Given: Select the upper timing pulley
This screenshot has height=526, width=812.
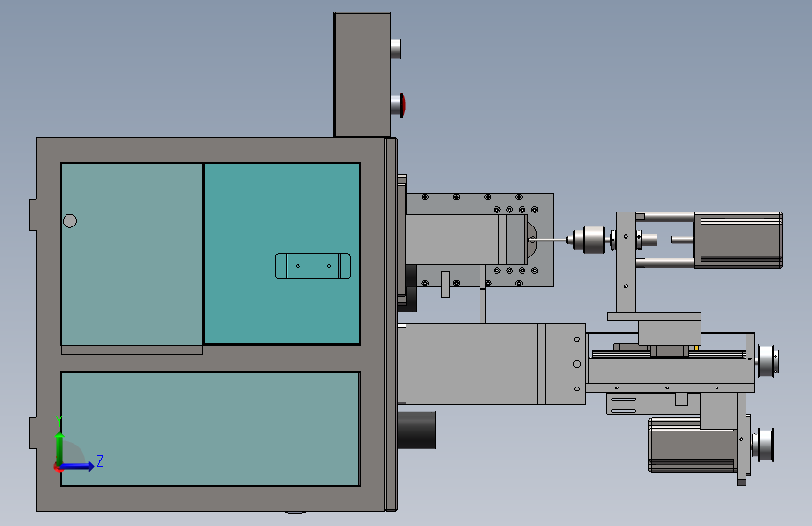Looking at the screenshot, I should click(768, 359).
